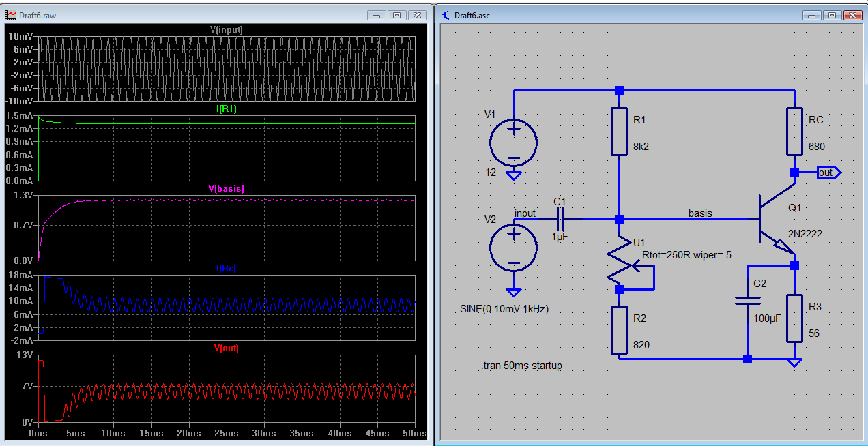Click the '820' value of R2
The height and width of the screenshot is (446, 868).
(x=641, y=345)
